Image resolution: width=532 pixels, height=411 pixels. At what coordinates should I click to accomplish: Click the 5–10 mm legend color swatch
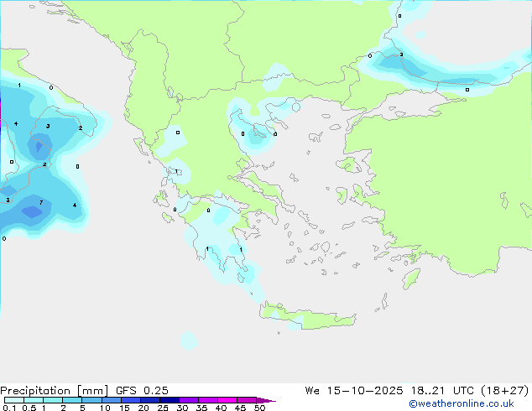(x=91, y=400)
